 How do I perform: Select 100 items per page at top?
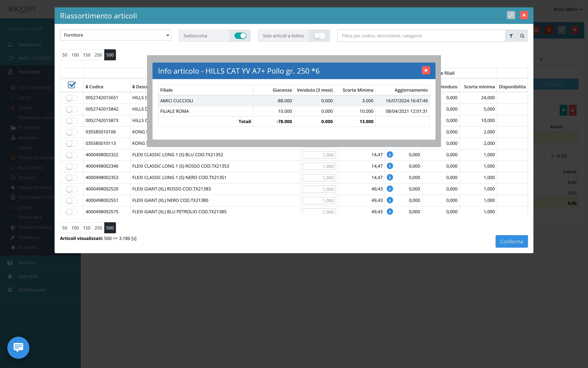[x=75, y=55]
